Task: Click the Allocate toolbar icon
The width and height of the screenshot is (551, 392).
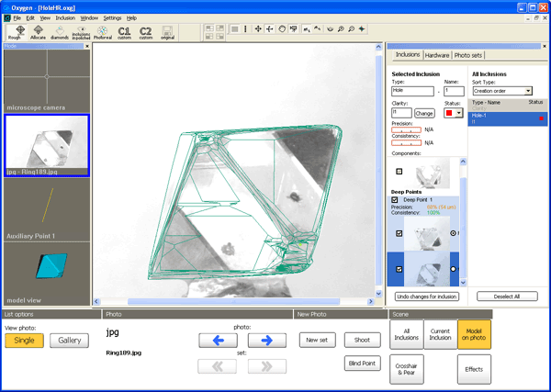Action: (x=39, y=31)
